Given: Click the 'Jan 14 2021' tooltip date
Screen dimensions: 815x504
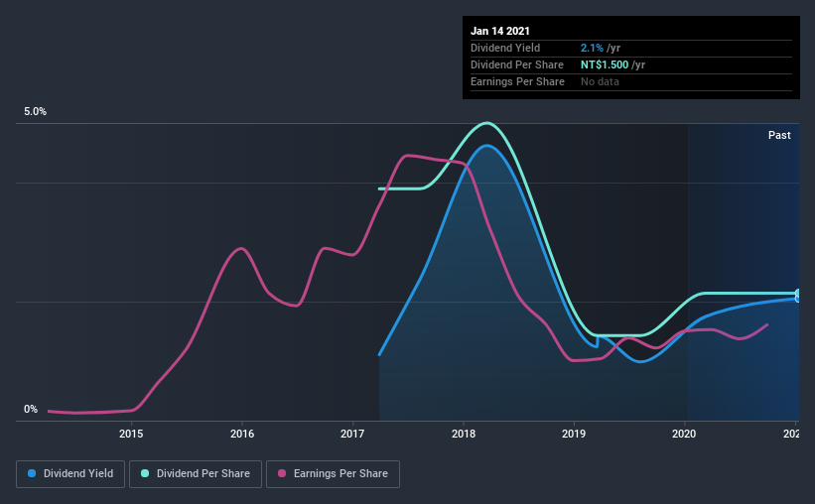Looking at the screenshot, I should click(x=500, y=31).
